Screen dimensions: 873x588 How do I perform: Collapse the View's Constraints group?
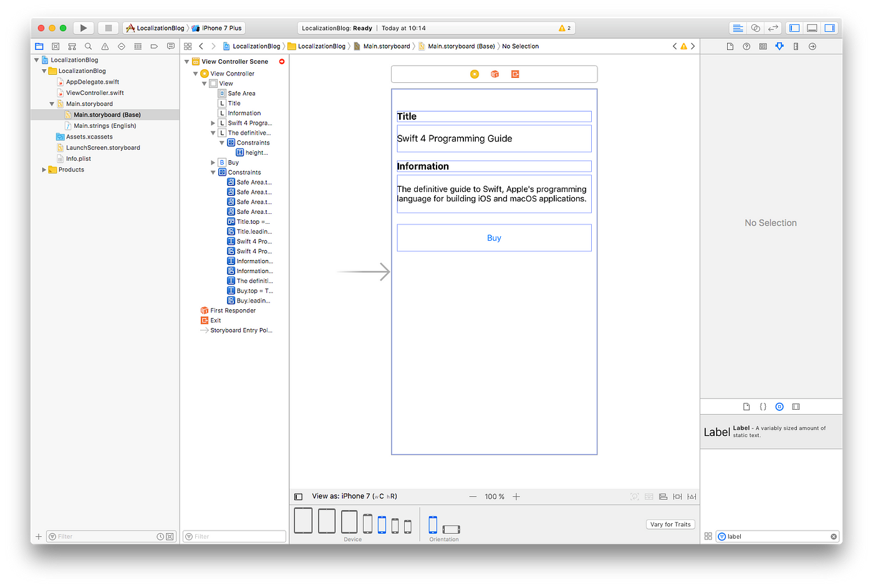tap(213, 173)
